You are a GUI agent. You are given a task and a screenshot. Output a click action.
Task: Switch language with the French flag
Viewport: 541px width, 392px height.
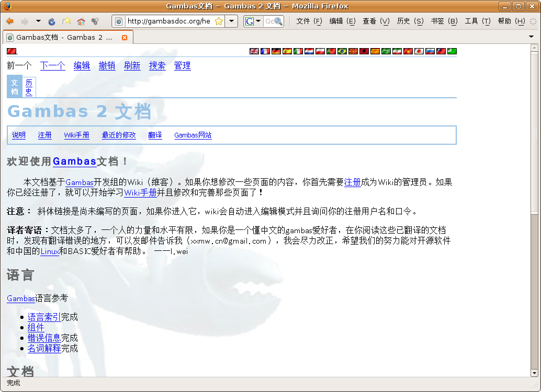[x=265, y=51]
